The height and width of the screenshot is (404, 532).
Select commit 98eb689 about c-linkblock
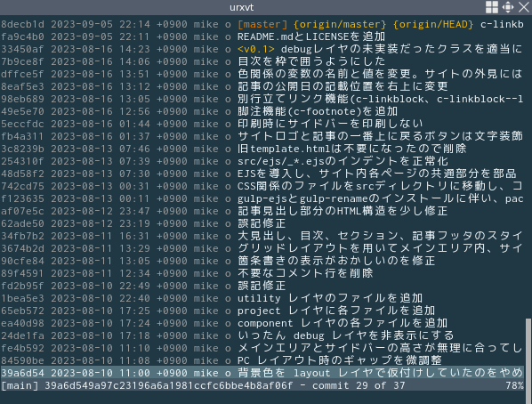tap(262, 99)
